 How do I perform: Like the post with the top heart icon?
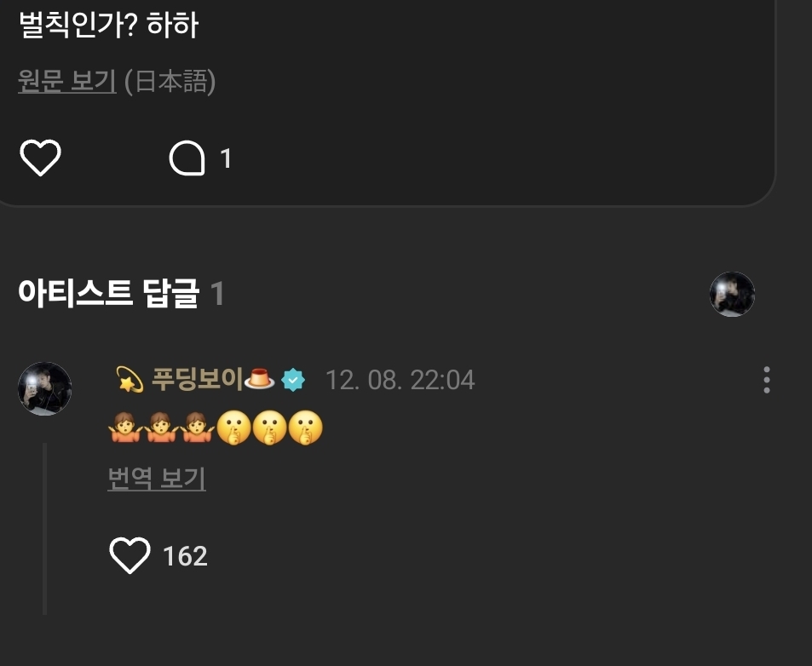pos(40,158)
